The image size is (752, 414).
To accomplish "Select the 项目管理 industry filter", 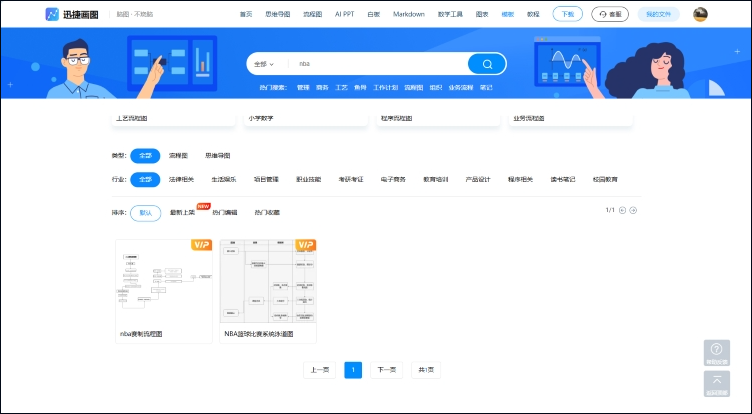I will 266,180.
